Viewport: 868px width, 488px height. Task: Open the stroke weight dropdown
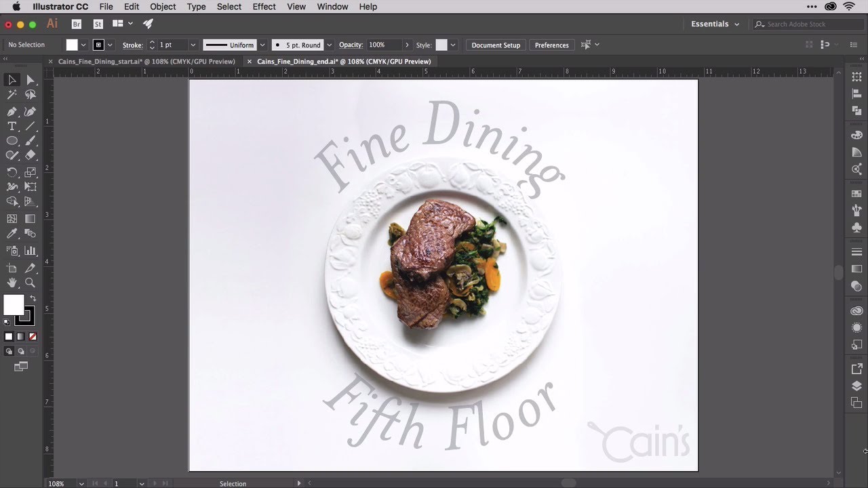(x=193, y=45)
